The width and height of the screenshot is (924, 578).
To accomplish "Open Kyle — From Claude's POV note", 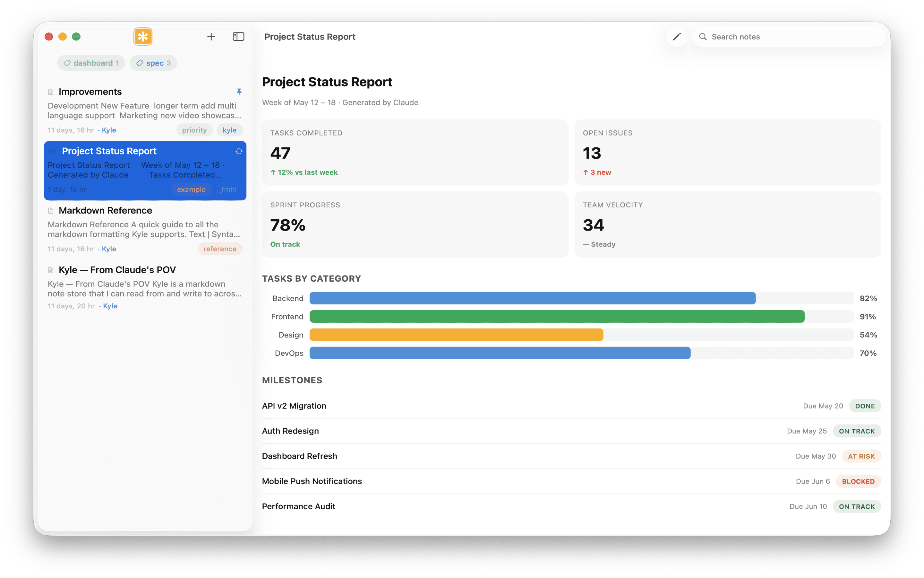I will pyautogui.click(x=145, y=287).
